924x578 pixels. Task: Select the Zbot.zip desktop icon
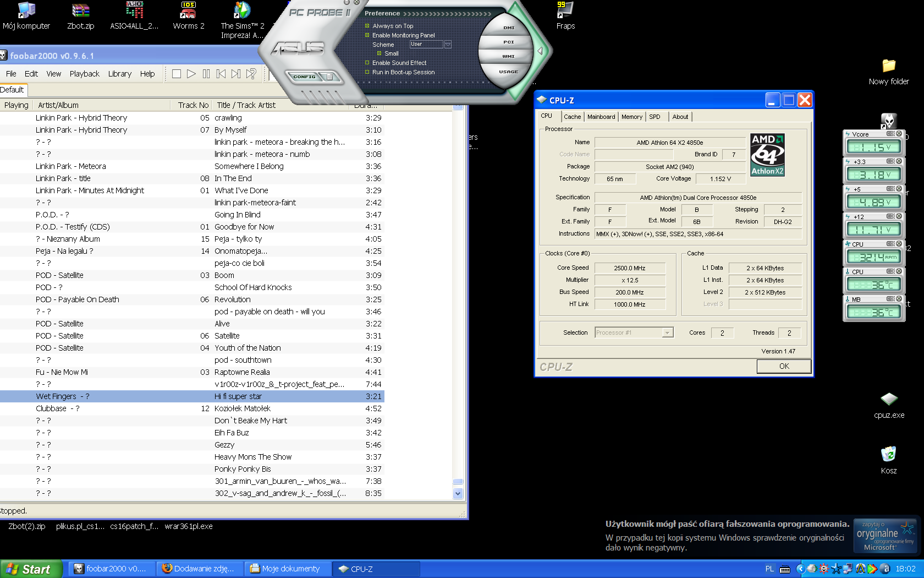(80, 16)
